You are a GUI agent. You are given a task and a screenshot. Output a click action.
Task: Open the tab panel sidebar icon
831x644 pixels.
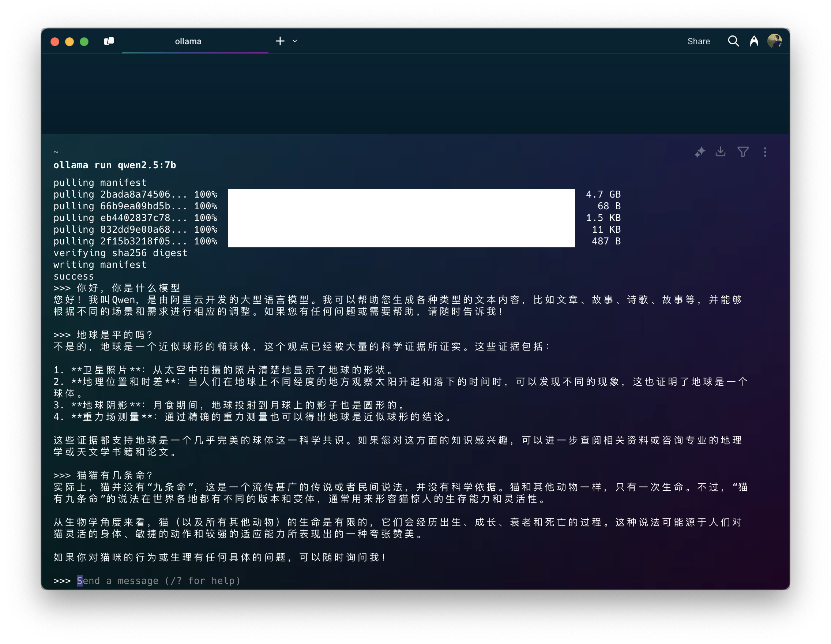tap(109, 41)
